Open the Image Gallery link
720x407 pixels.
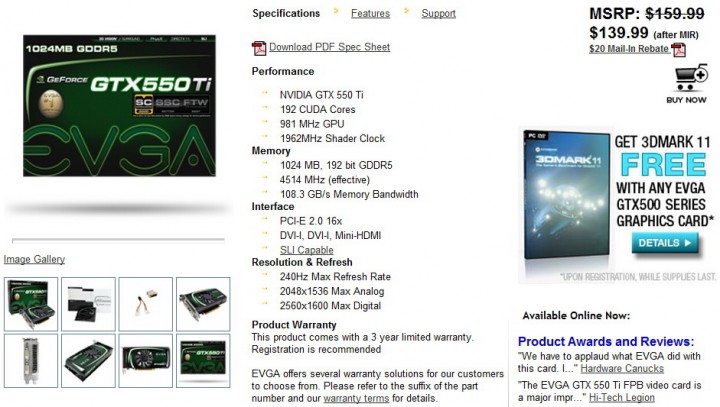35,259
